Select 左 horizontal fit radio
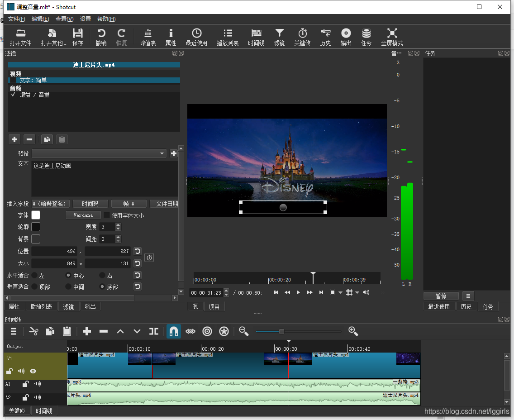514x420 pixels. tap(34, 276)
